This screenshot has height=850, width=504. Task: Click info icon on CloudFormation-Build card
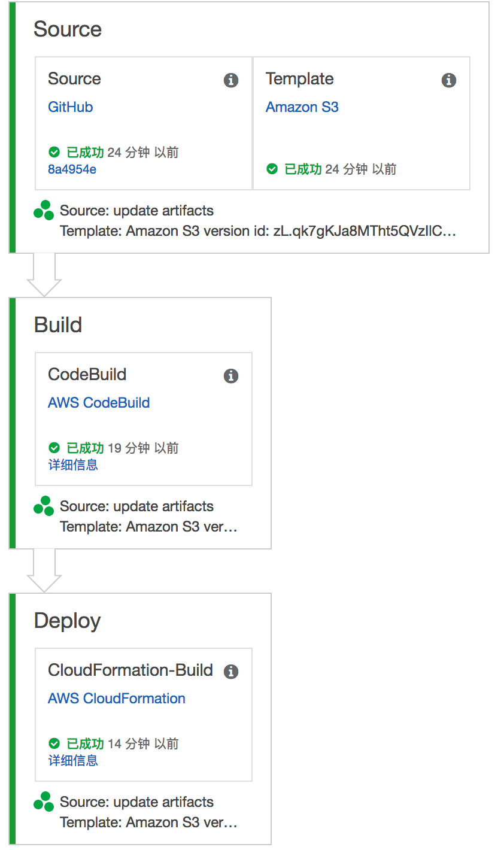coord(231,672)
